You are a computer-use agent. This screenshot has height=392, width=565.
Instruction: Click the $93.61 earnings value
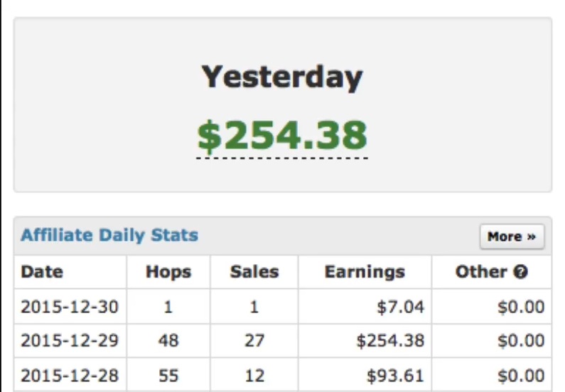click(x=395, y=375)
